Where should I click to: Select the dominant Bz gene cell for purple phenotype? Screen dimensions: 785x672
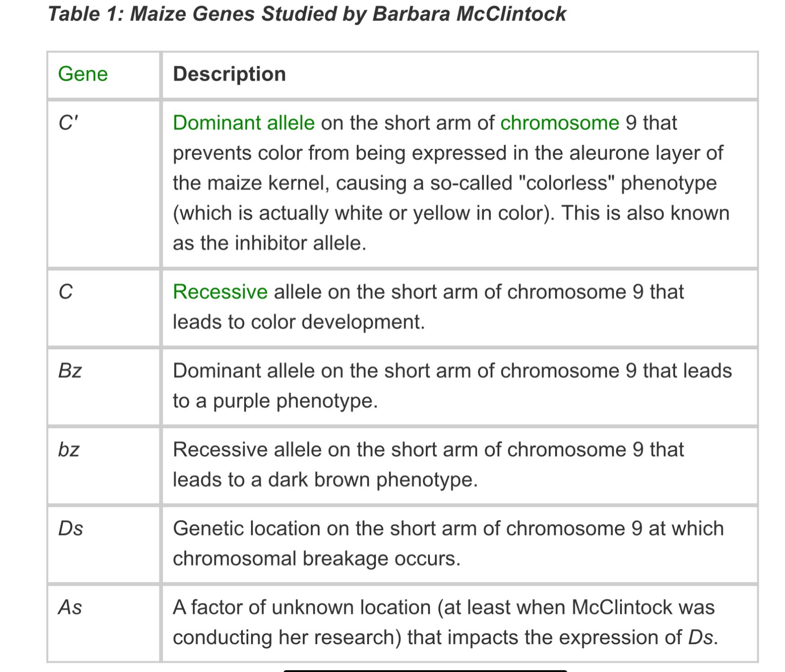(x=70, y=371)
